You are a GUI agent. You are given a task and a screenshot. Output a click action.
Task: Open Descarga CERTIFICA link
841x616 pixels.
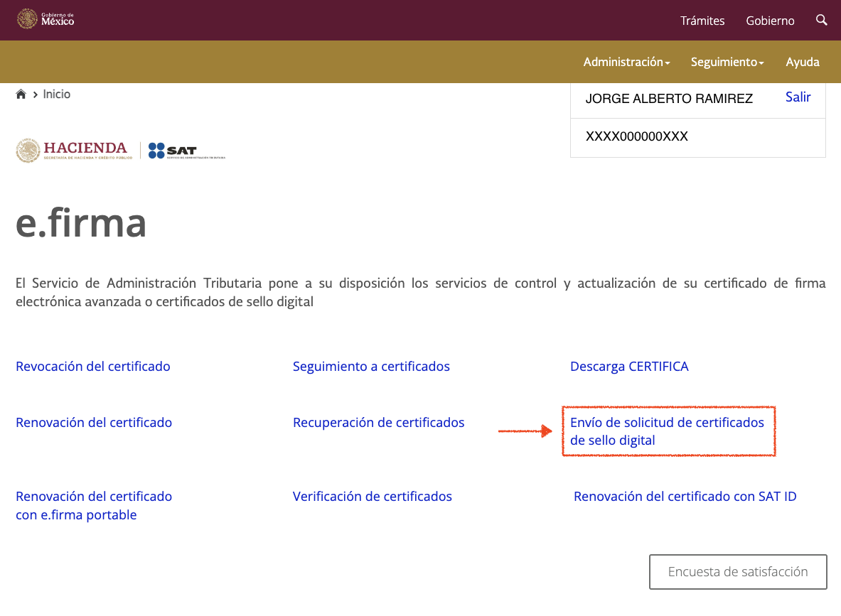point(629,366)
